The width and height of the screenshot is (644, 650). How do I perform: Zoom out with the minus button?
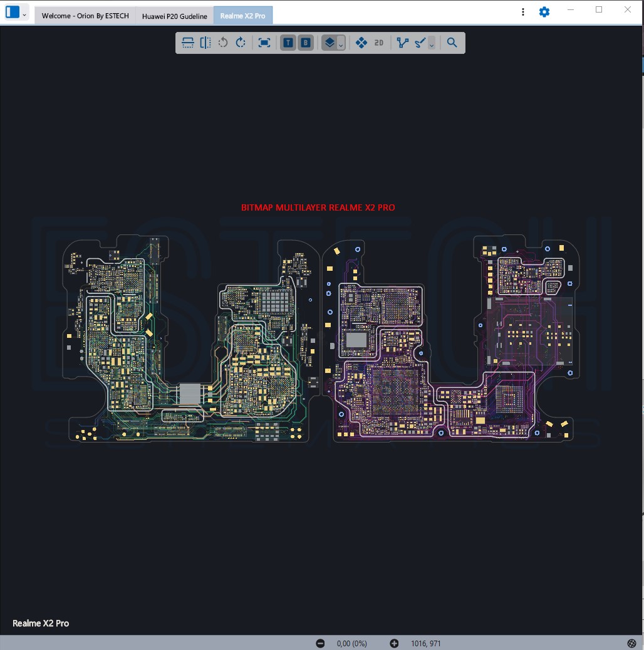click(x=320, y=643)
